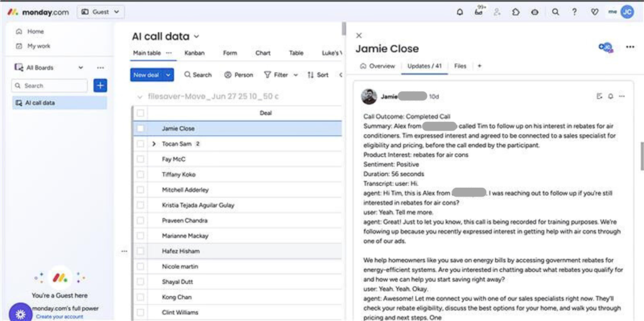Viewport: 644px width, 321px height.
Task: Click the blue plus add button in sidebar
Action: point(100,85)
